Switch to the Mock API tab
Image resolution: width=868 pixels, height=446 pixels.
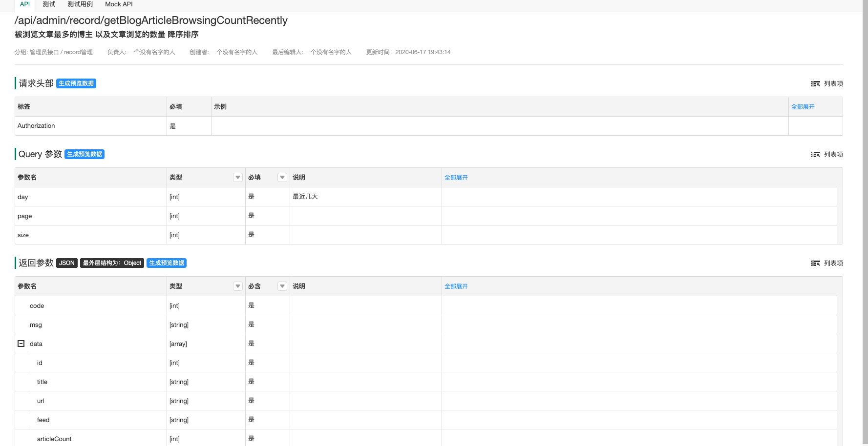click(x=119, y=4)
